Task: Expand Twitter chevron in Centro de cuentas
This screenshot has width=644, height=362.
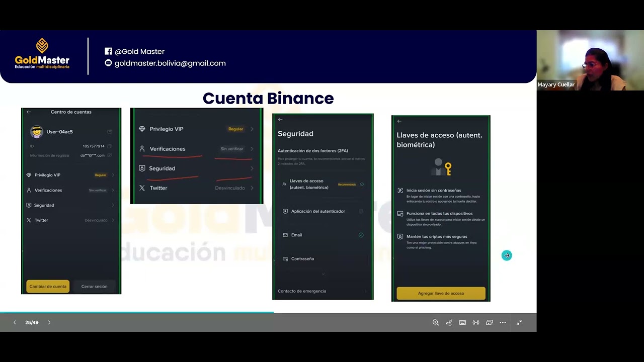Action: click(113, 220)
